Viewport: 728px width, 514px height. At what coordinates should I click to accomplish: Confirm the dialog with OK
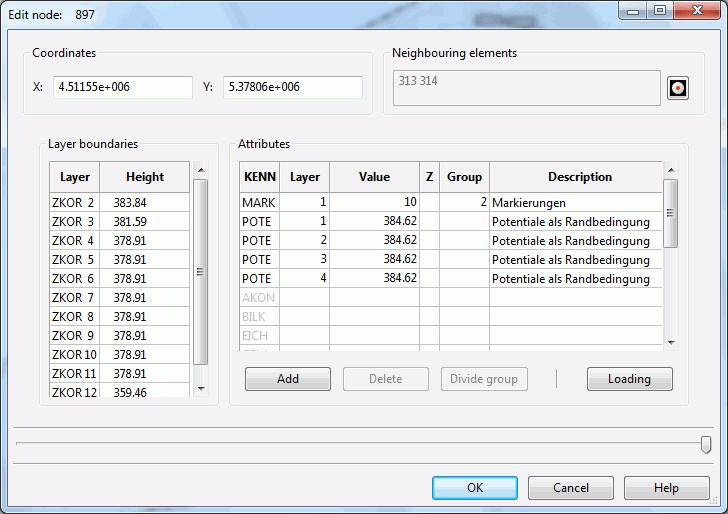click(474, 488)
